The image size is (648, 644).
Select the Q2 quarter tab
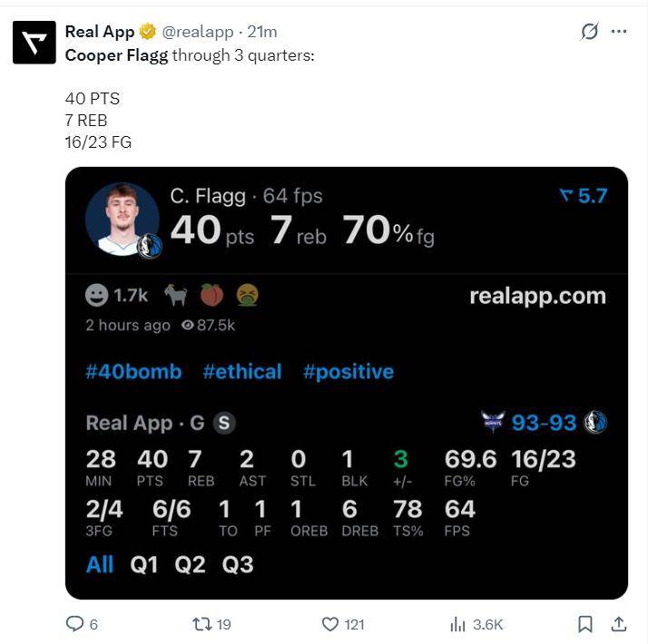(x=191, y=565)
